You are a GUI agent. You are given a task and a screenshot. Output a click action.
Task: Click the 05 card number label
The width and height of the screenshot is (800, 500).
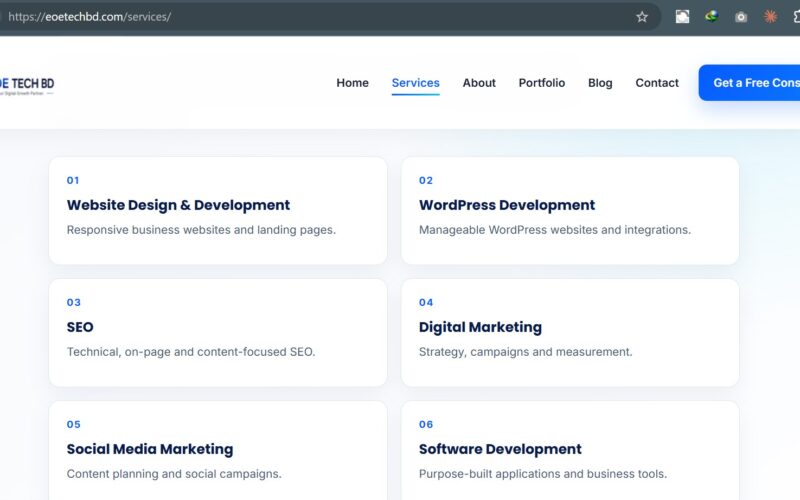73,424
